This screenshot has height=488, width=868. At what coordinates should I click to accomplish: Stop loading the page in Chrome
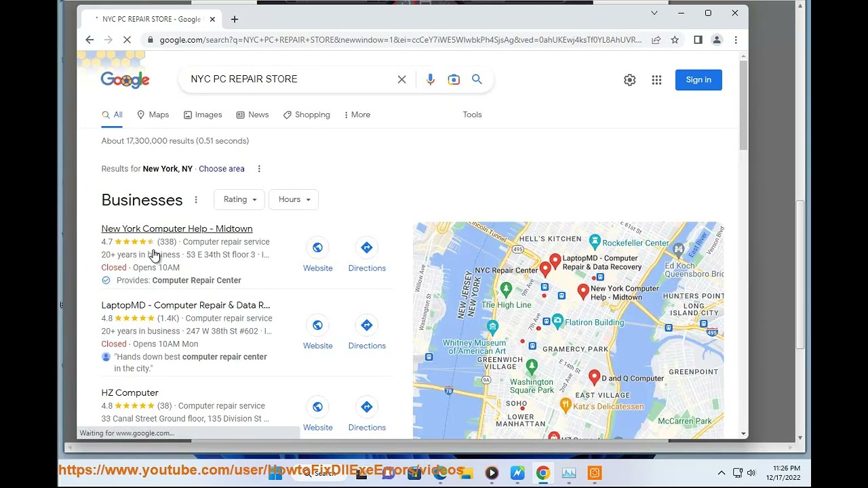click(127, 40)
